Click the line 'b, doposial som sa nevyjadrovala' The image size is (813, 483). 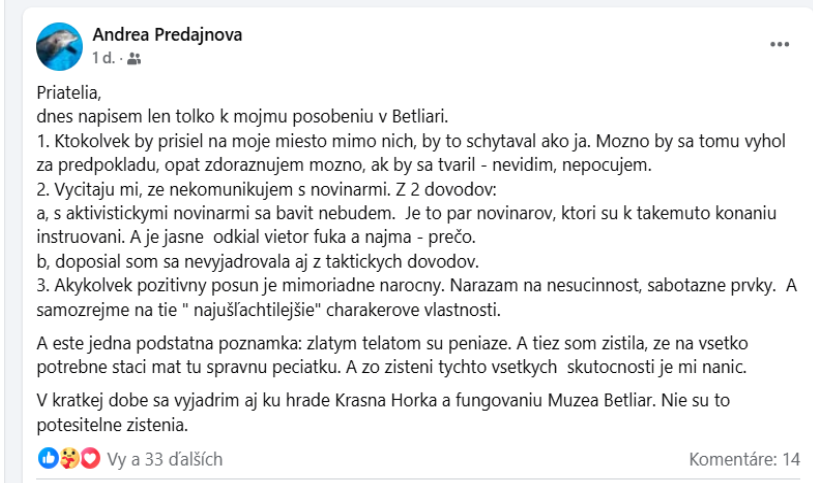click(x=257, y=262)
